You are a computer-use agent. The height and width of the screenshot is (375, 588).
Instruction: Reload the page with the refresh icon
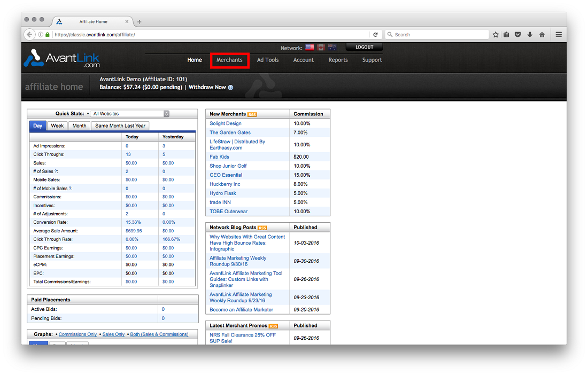pos(375,35)
